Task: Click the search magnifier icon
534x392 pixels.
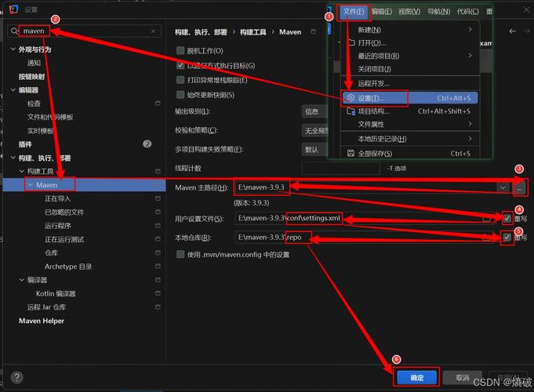Action: click(13, 31)
